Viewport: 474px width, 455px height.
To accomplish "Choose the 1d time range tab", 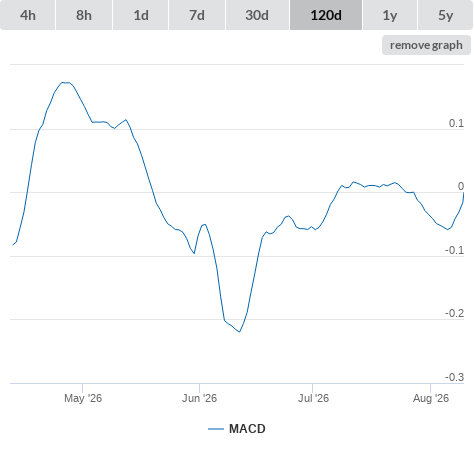I will [141, 15].
